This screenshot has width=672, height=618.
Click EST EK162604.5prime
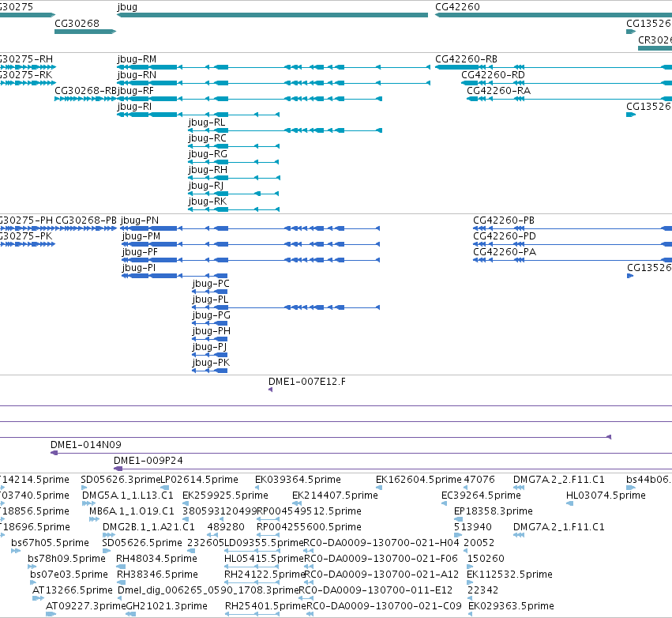point(419,480)
